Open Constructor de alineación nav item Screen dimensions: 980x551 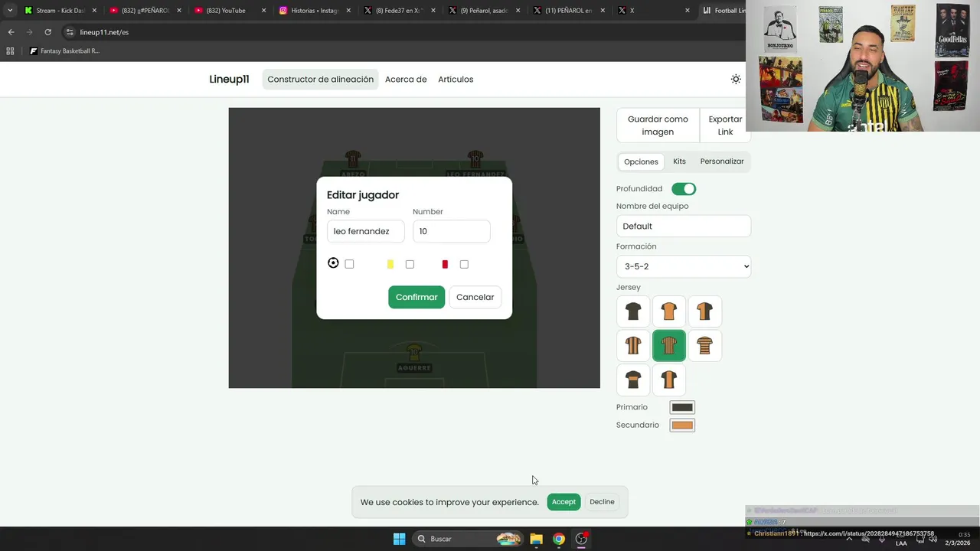[x=320, y=80]
